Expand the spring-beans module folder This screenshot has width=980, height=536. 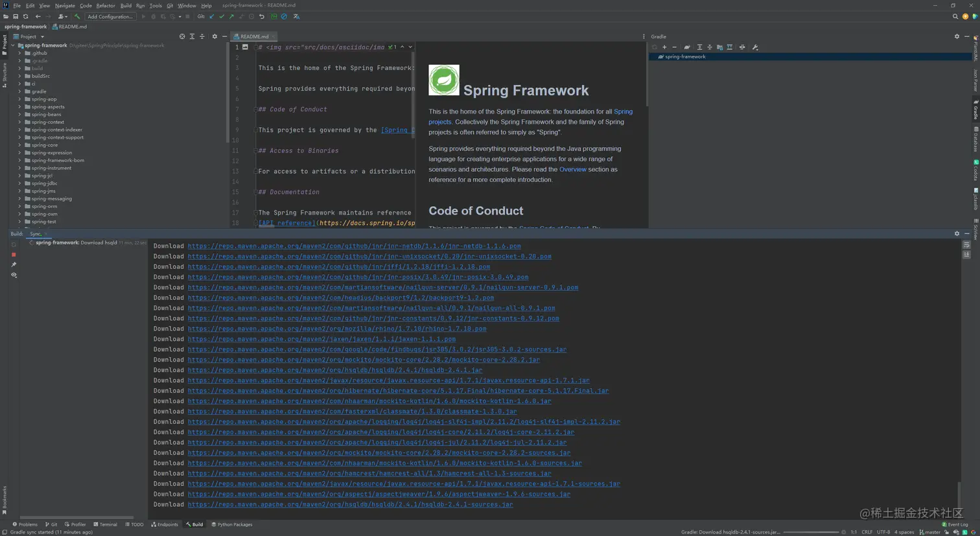coord(20,115)
